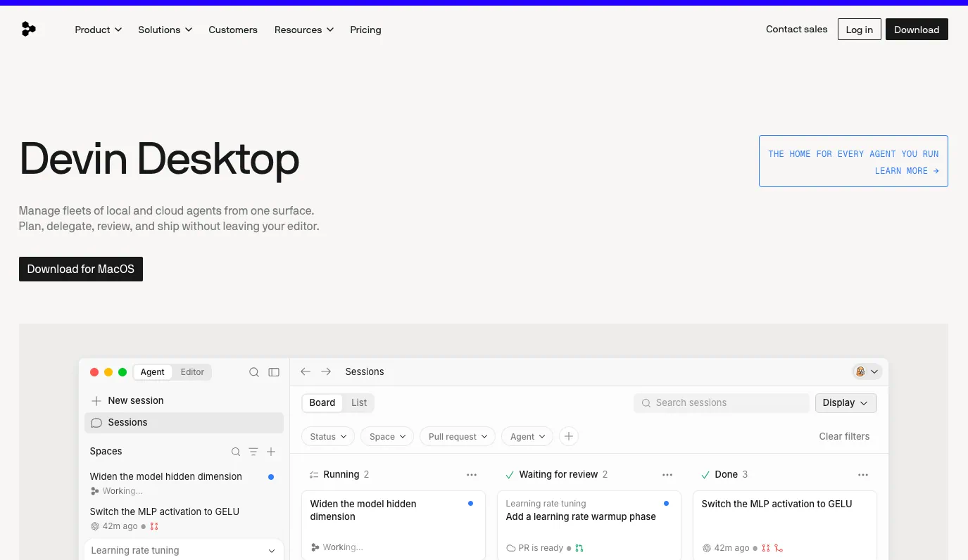
Task: Open the Status filter dropdown
Action: 328,437
